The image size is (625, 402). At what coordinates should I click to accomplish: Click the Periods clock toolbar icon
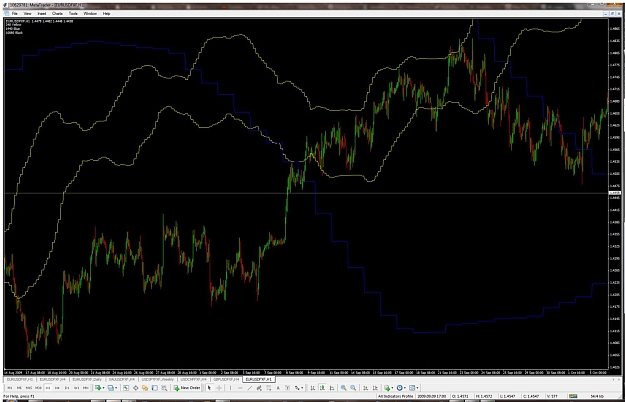tap(399, 388)
